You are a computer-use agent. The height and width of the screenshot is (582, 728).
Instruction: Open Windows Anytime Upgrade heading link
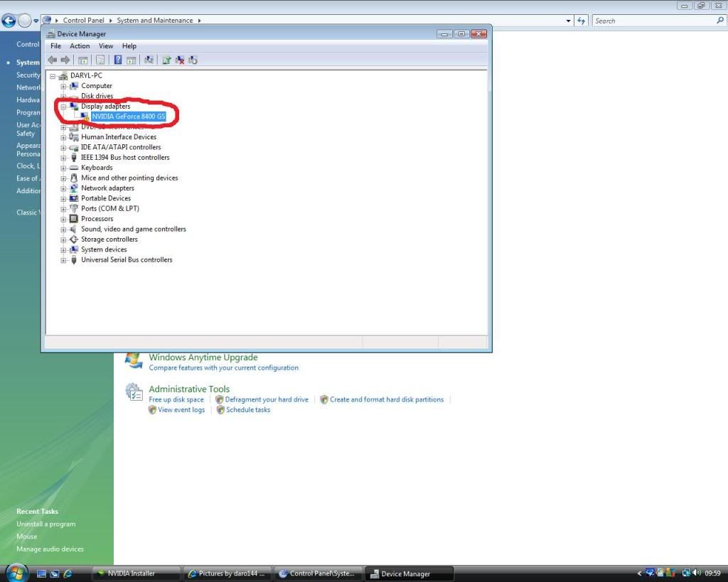203,357
